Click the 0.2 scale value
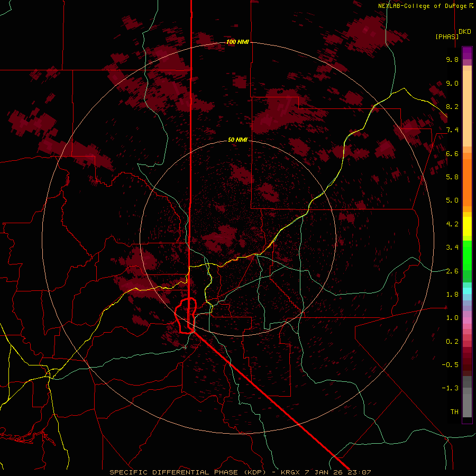The width and height of the screenshot is (476, 476). 452,341
